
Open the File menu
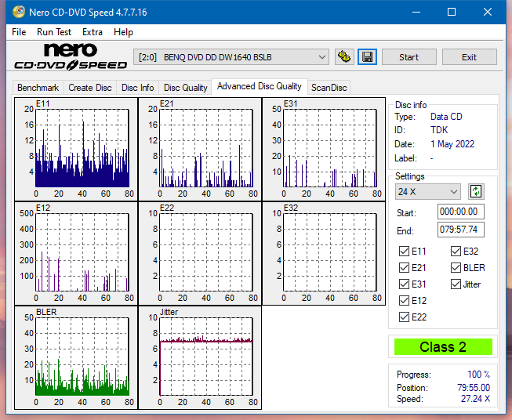click(x=19, y=32)
